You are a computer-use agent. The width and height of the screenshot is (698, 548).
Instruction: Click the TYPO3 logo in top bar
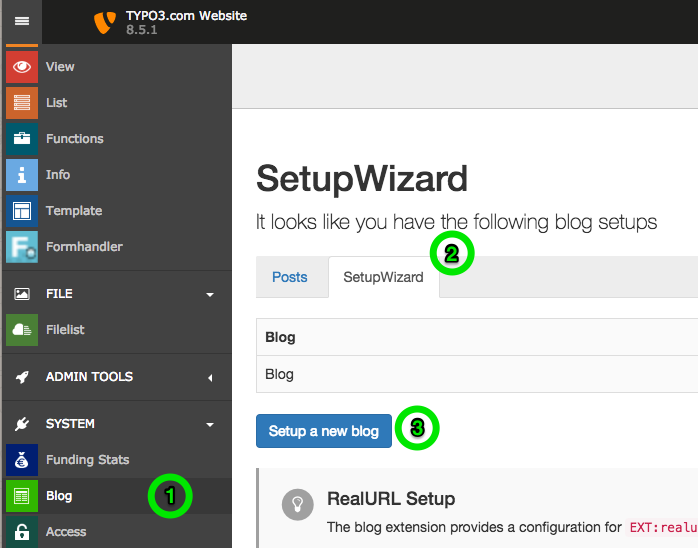click(x=104, y=21)
